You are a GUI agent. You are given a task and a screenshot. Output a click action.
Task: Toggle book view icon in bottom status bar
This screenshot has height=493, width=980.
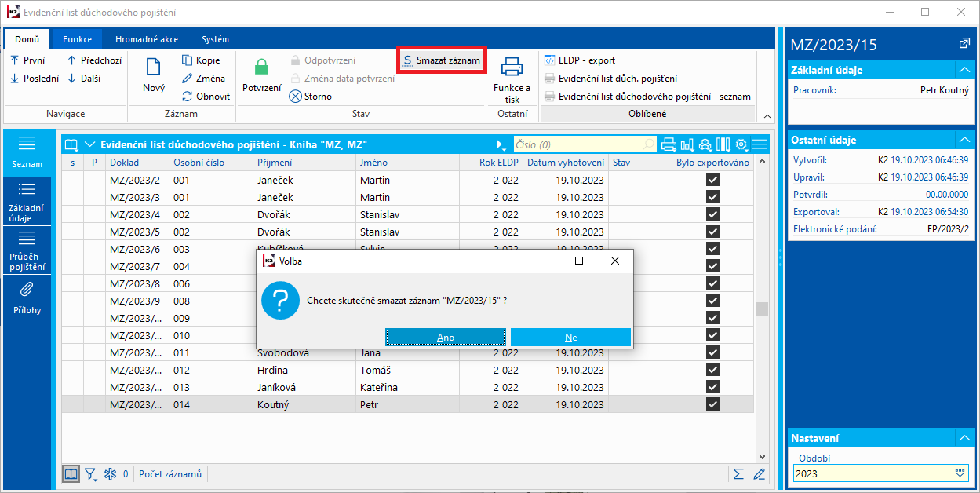click(71, 473)
